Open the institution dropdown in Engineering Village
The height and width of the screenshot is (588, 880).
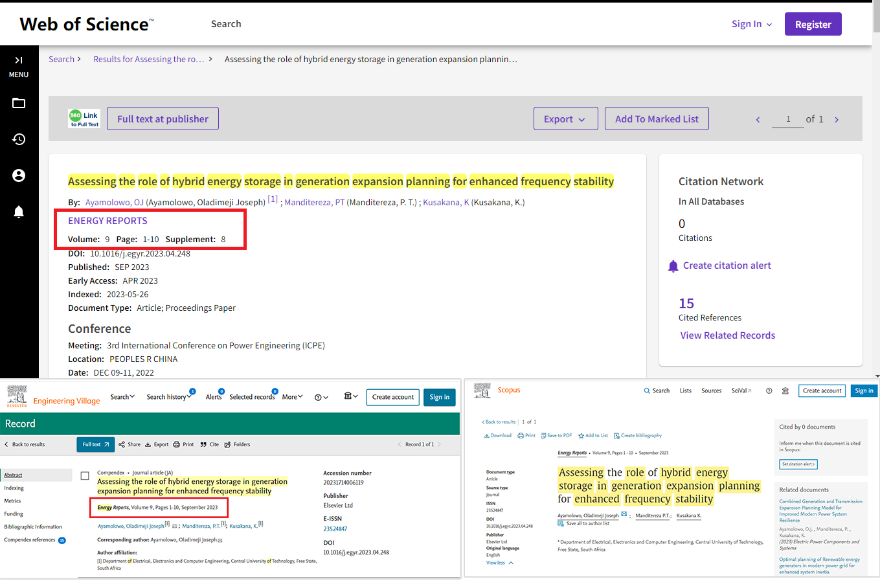[x=350, y=396]
